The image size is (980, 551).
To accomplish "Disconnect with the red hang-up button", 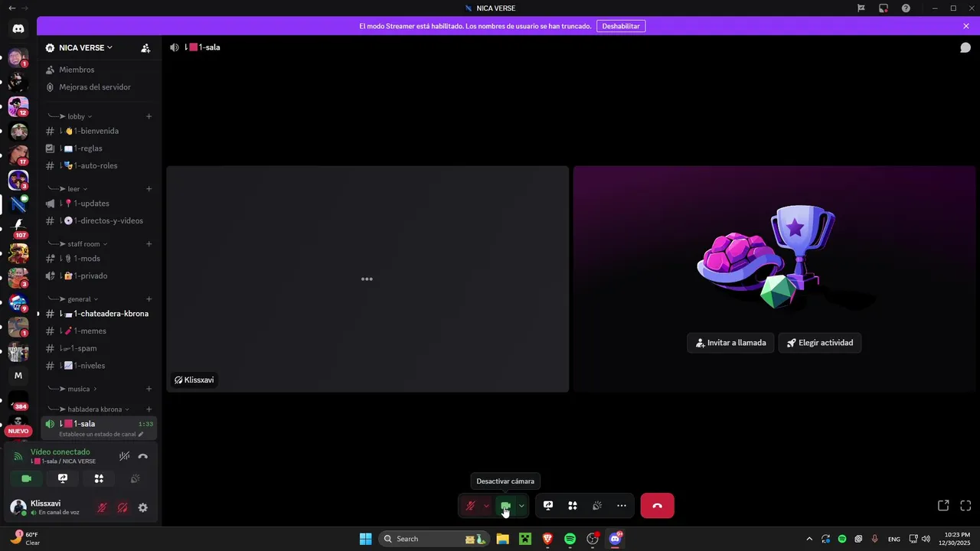I will click(x=657, y=506).
